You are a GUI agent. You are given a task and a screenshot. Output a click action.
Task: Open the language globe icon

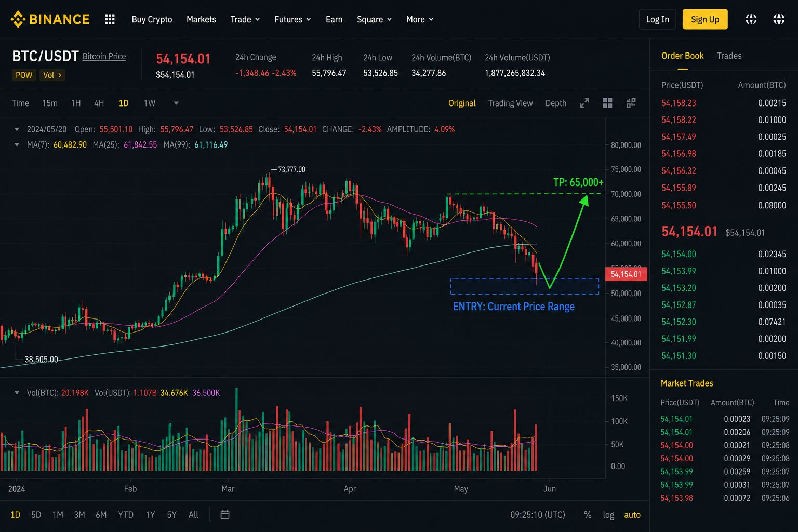778,19
